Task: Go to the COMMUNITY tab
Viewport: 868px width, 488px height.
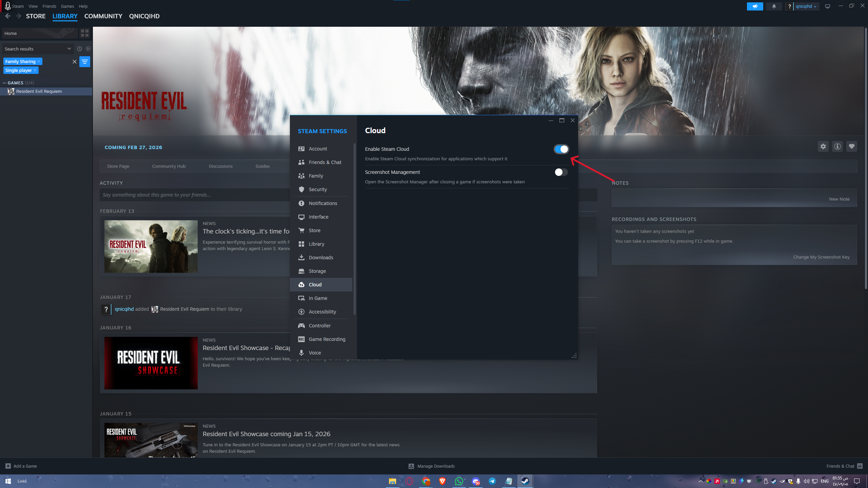Action: tap(103, 16)
